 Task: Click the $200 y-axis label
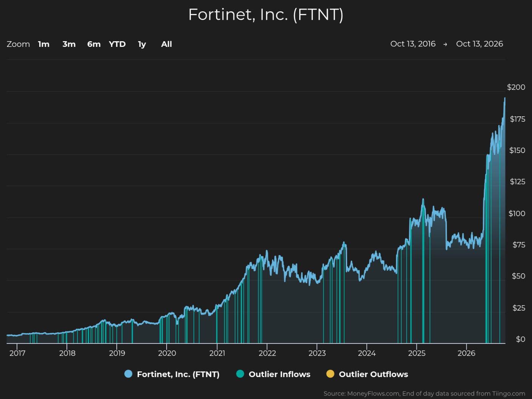[516, 87]
